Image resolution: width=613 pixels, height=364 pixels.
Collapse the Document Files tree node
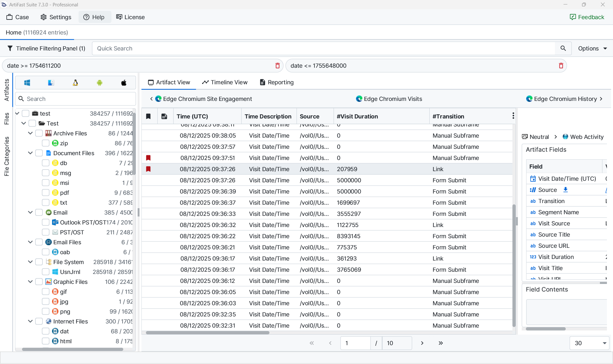(30, 153)
